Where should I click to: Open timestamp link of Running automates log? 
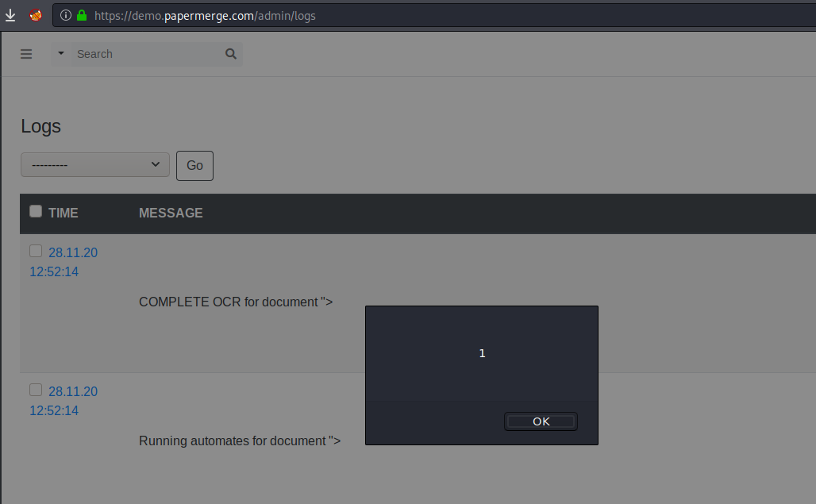[64, 401]
